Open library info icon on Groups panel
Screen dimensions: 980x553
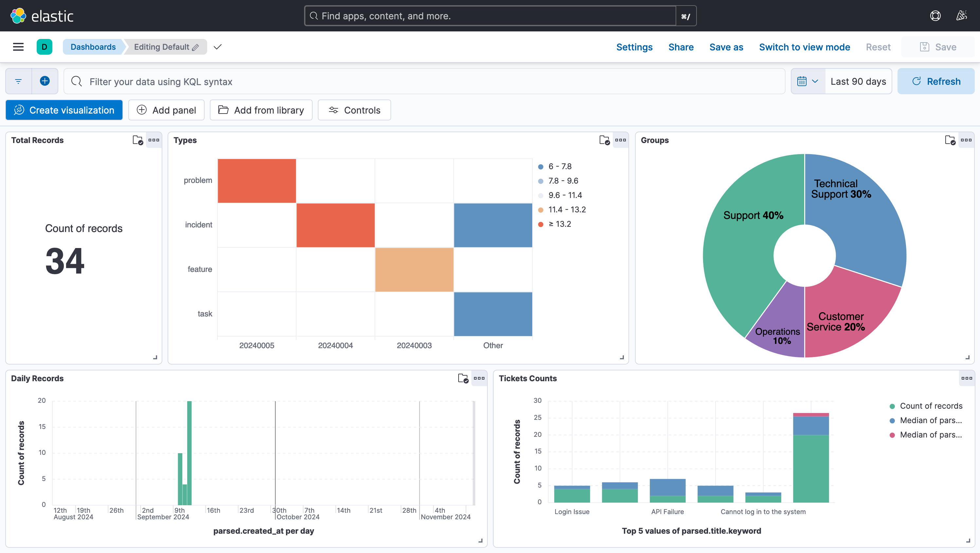point(950,140)
